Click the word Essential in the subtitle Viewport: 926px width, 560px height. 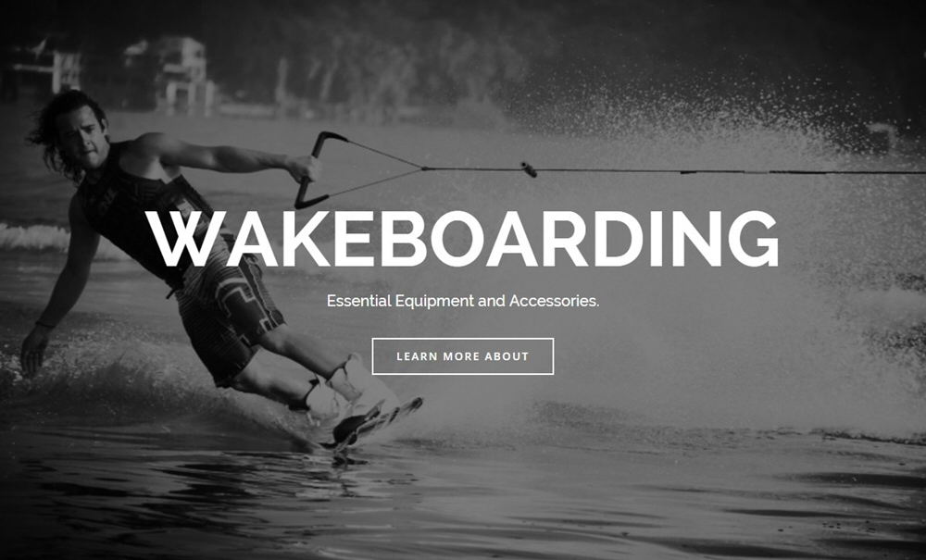pos(359,301)
